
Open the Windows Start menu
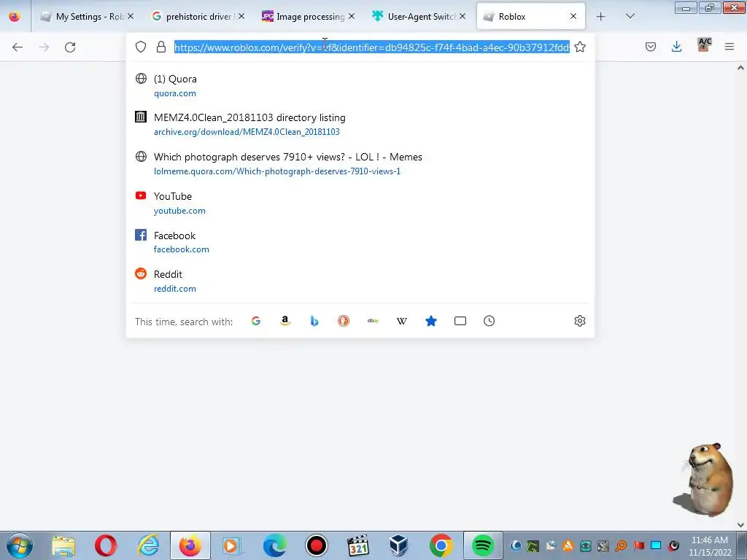[20, 545]
